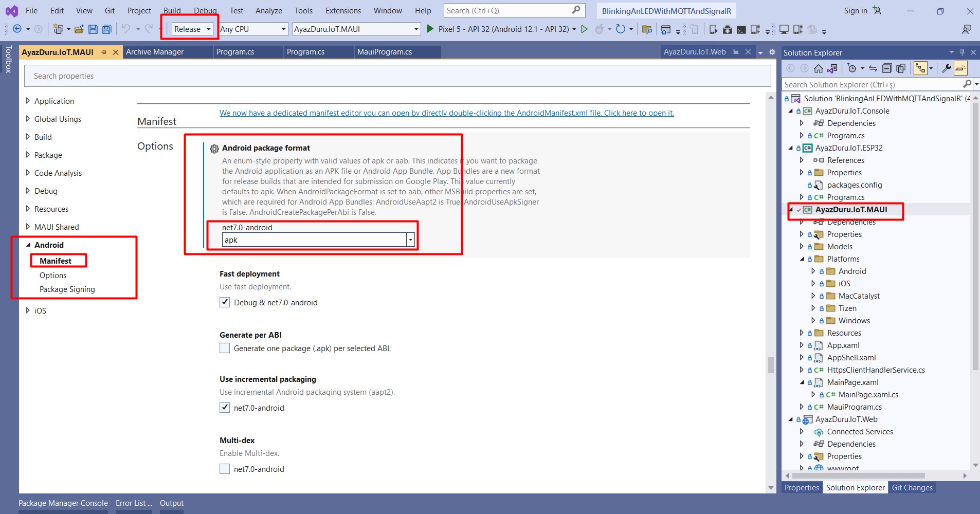Open Pixel 5 debug target dropdown arrow
Image resolution: width=980 pixels, height=514 pixels.
[574, 29]
